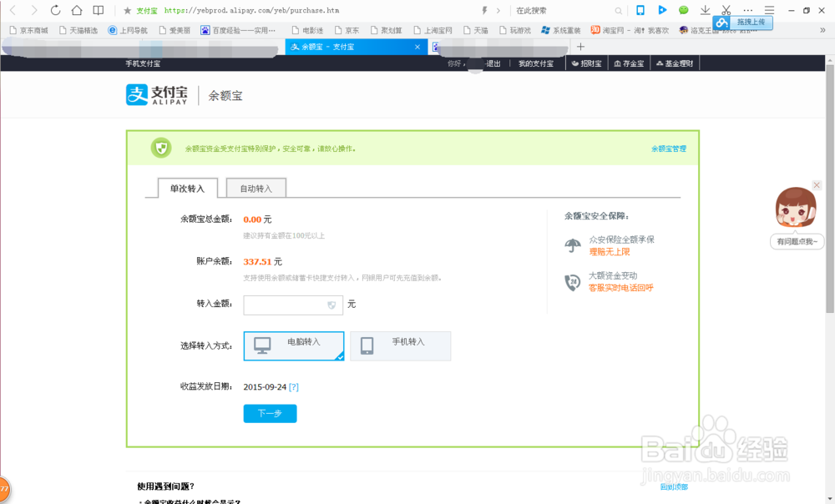Click the search magnifier icon
This screenshot has height=504, width=835.
[618, 11]
